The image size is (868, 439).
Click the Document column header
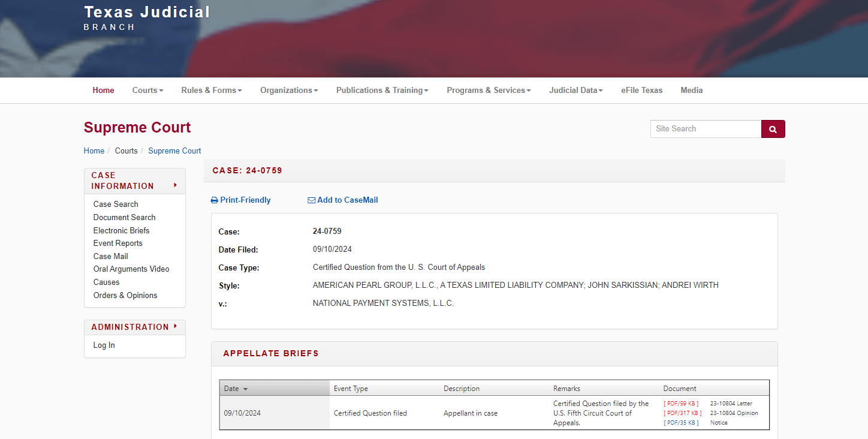pyautogui.click(x=680, y=389)
